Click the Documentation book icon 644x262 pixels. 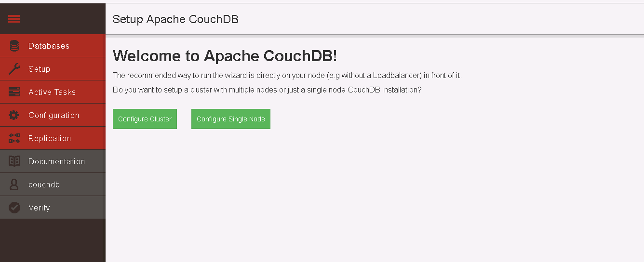(x=14, y=161)
